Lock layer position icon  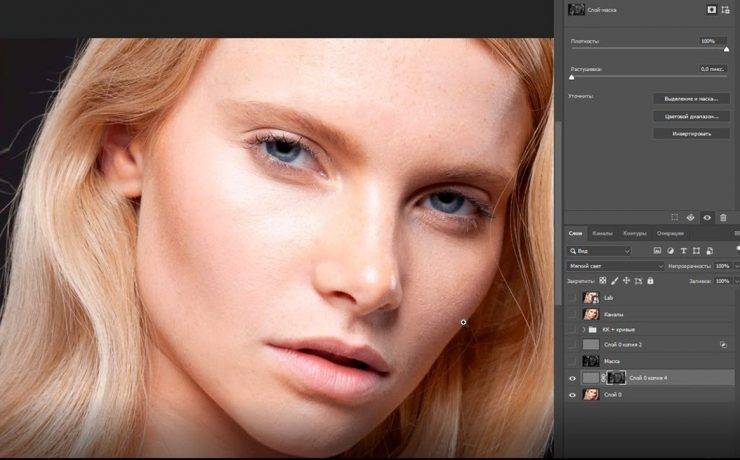626,281
